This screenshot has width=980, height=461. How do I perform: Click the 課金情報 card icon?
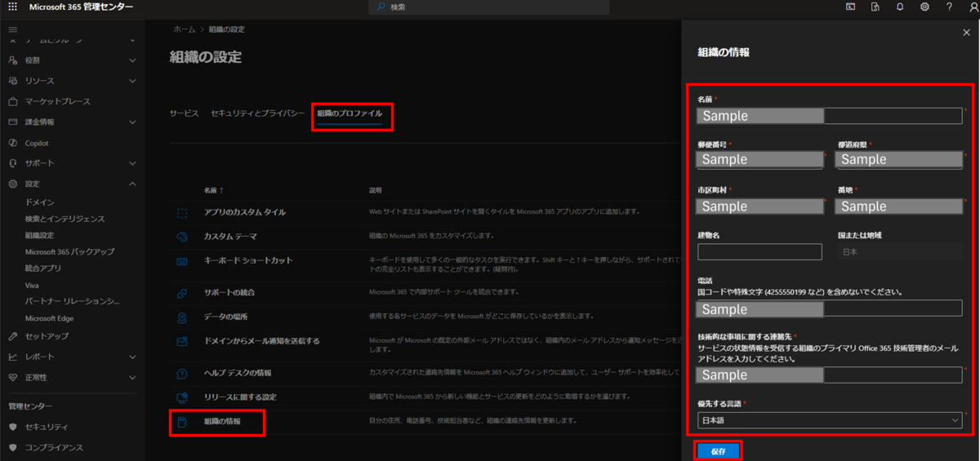coord(12,122)
